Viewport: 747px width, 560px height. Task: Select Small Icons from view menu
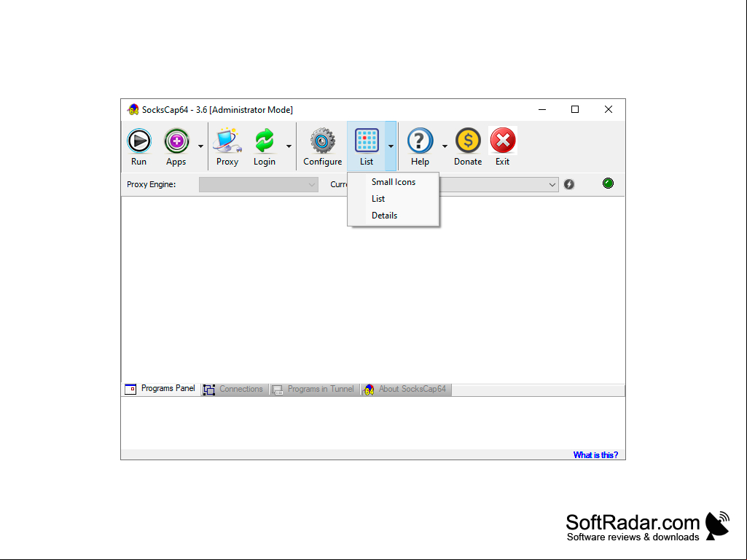393,182
